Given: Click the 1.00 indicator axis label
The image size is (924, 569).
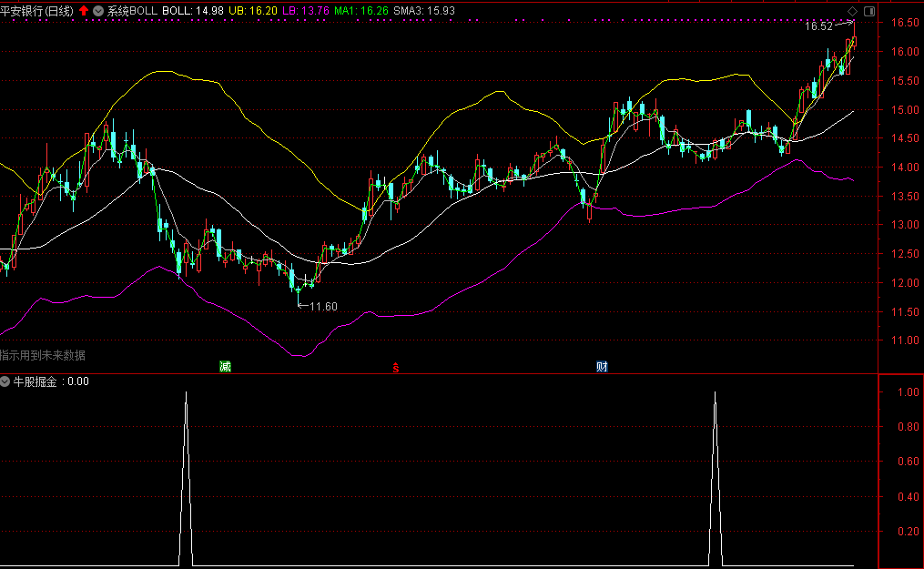Looking at the screenshot, I should pos(909,392).
